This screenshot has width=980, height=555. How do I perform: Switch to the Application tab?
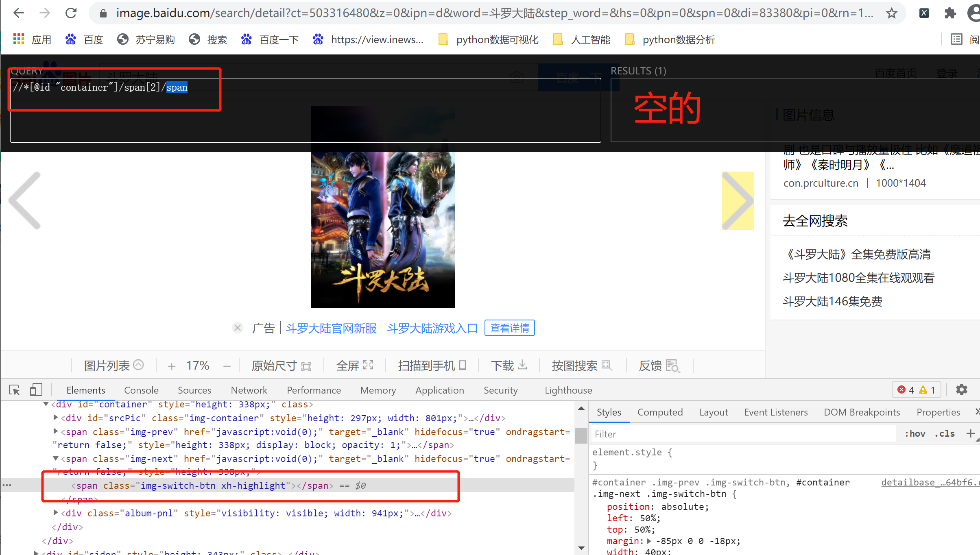[x=440, y=390]
